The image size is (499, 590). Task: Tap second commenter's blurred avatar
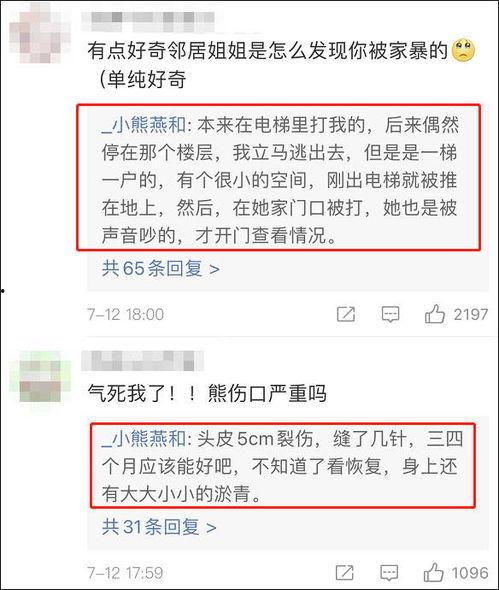click(x=40, y=378)
